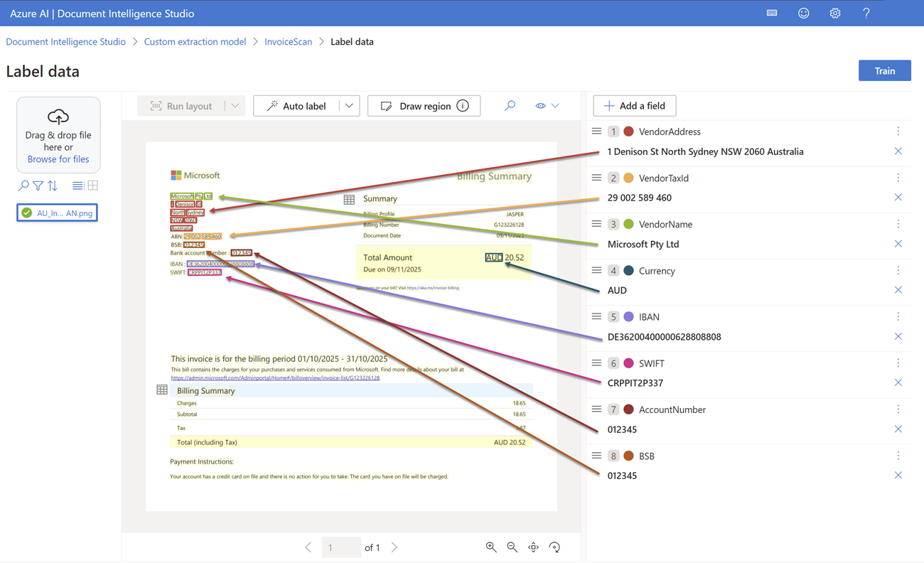Go to InvoiceScan breadcrumb
Screen dimensions: 924x563
tap(288, 42)
